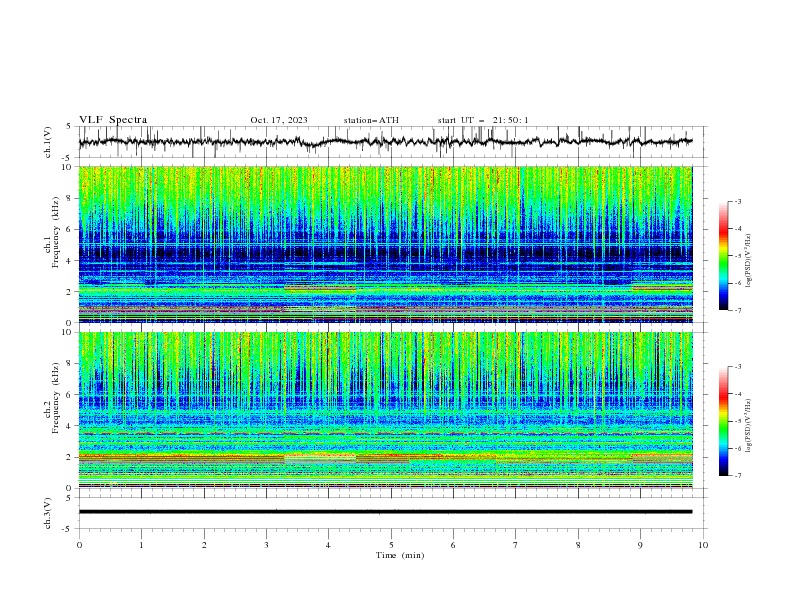
Task: Click the "VLF Spectra" title text
Action: 113,120
